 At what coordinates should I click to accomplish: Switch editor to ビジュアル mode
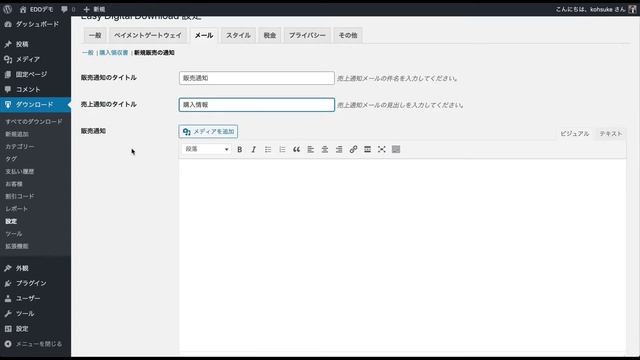(x=575, y=134)
